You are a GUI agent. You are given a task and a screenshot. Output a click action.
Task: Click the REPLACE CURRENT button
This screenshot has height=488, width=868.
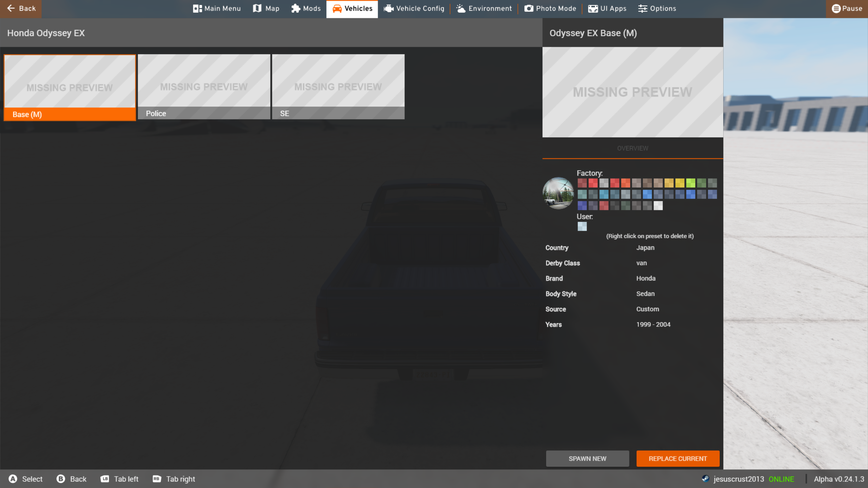(678, 459)
